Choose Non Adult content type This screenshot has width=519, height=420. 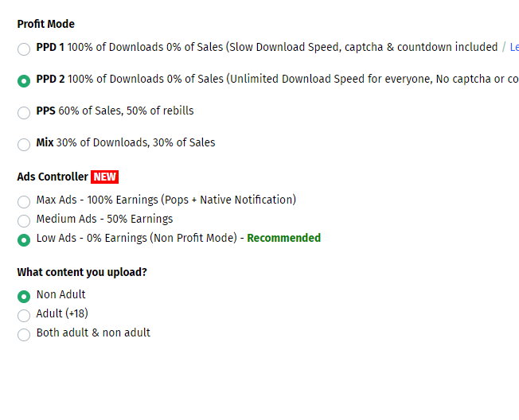point(24,297)
